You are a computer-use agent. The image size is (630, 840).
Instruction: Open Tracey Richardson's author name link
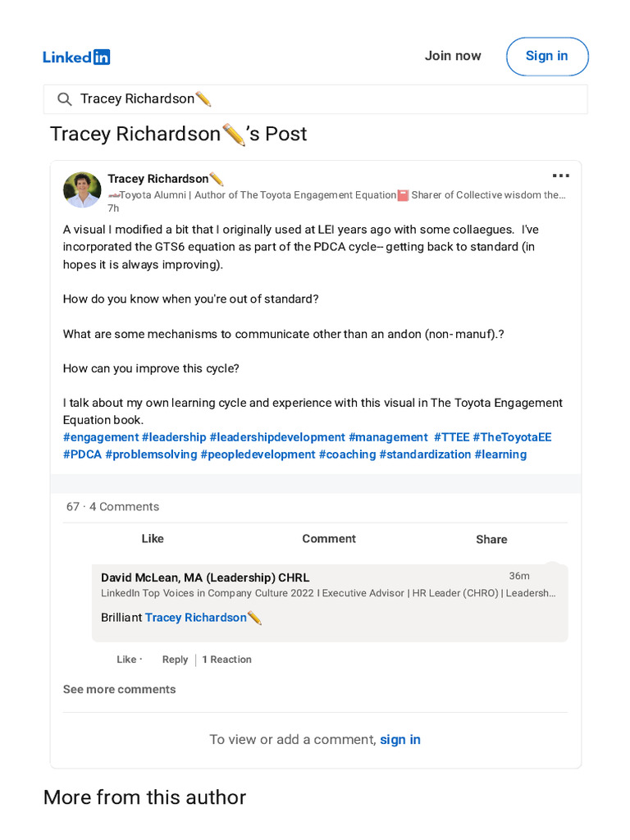point(158,179)
